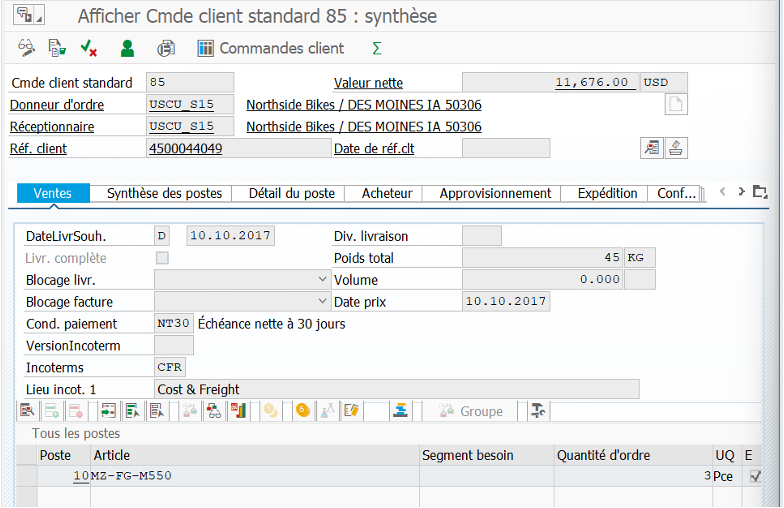Toggle the E column checkbox for item 10
The image size is (784, 508).
tap(755, 476)
